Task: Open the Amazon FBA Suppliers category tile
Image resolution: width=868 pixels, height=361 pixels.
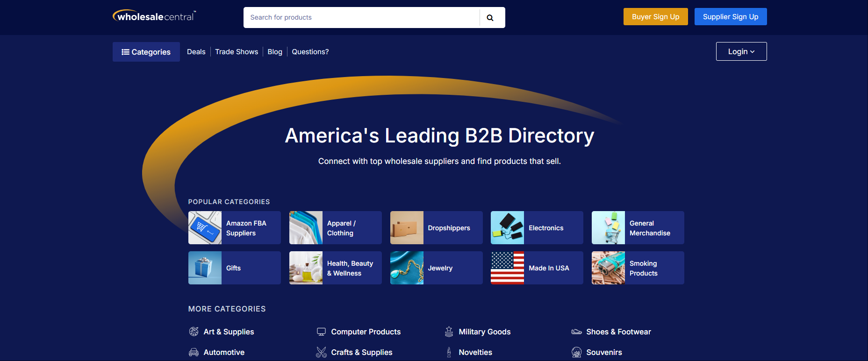Action: (234, 228)
